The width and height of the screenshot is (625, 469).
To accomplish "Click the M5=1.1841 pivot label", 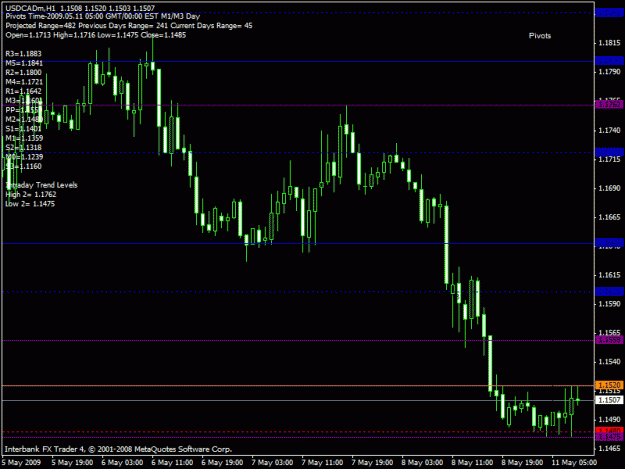I will [24, 63].
